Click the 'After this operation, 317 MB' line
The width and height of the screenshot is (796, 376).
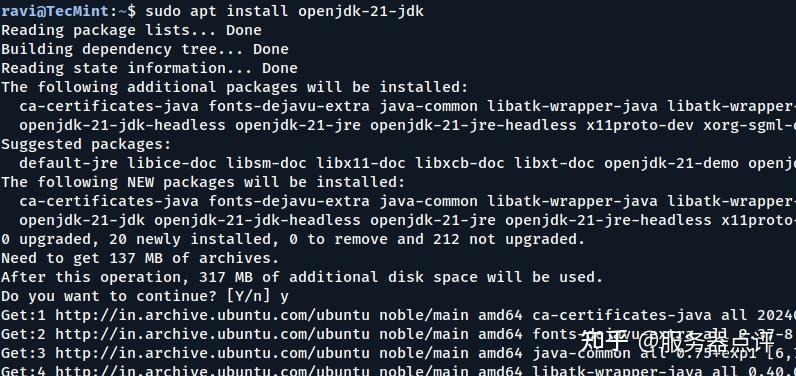pos(302,277)
